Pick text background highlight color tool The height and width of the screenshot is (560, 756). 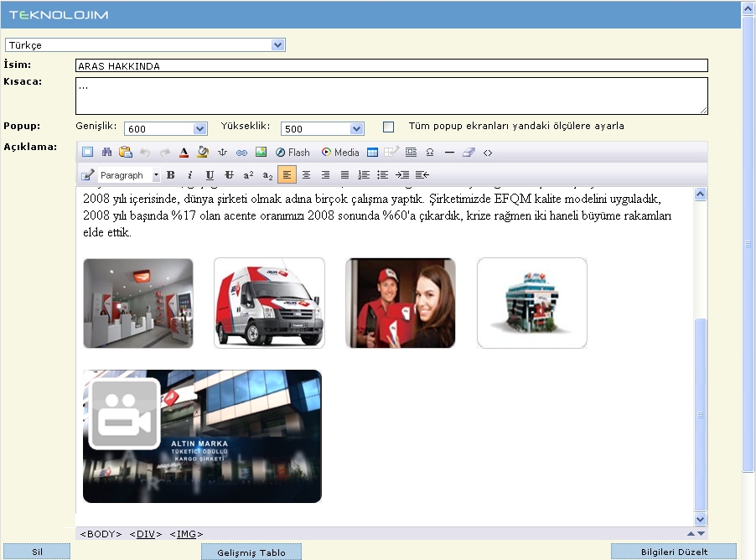(203, 153)
